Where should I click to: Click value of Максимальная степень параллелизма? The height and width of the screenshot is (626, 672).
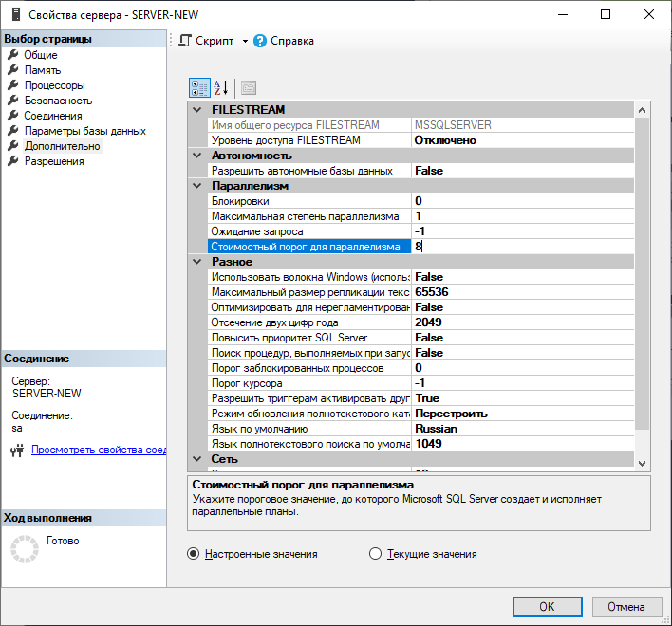[x=522, y=216]
